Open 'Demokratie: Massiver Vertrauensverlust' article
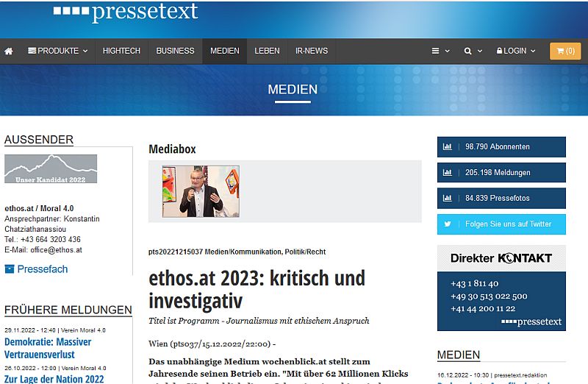Screen dimensions: 588x384 (48, 348)
